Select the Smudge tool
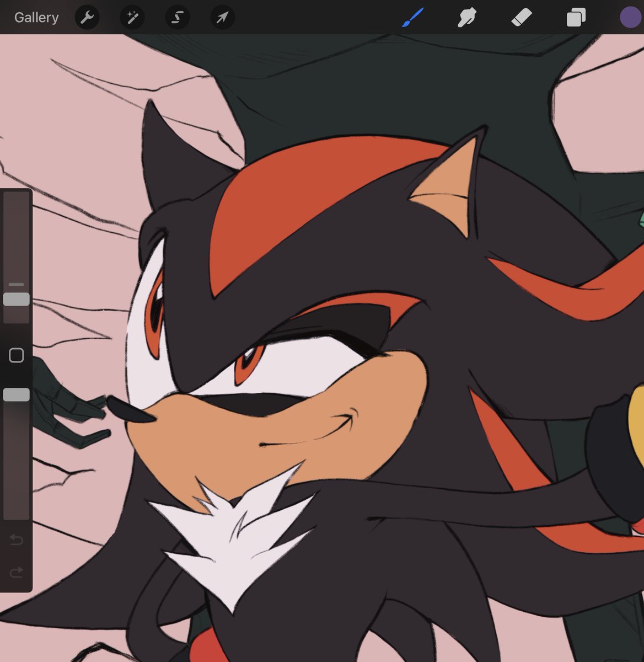This screenshot has width=644, height=662. pos(466,18)
